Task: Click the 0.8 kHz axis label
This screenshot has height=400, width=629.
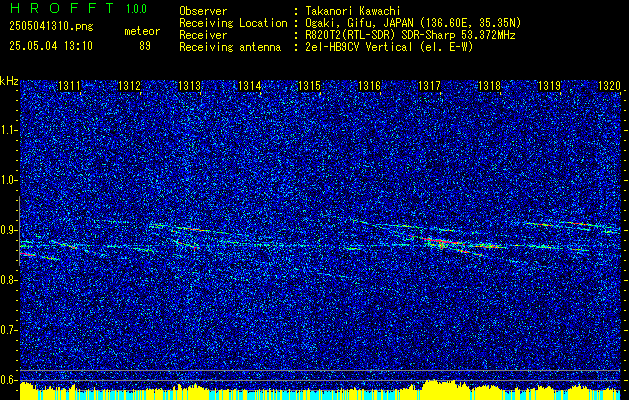Action: 8,280
